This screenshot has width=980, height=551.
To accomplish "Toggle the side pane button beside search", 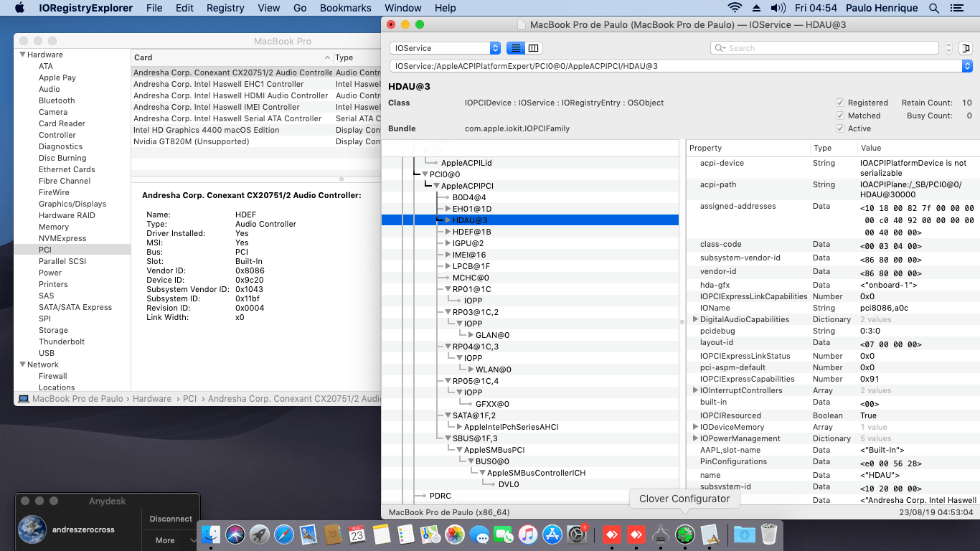I will tap(966, 48).
